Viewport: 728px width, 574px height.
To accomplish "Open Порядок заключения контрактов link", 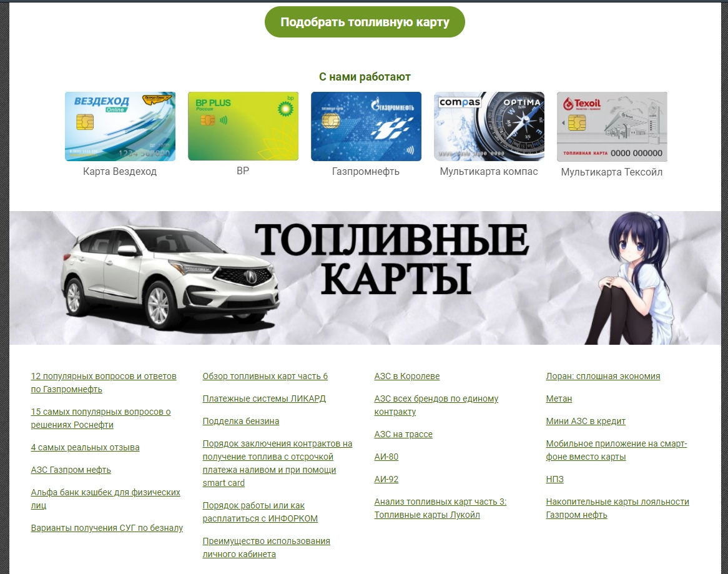I will [277, 463].
